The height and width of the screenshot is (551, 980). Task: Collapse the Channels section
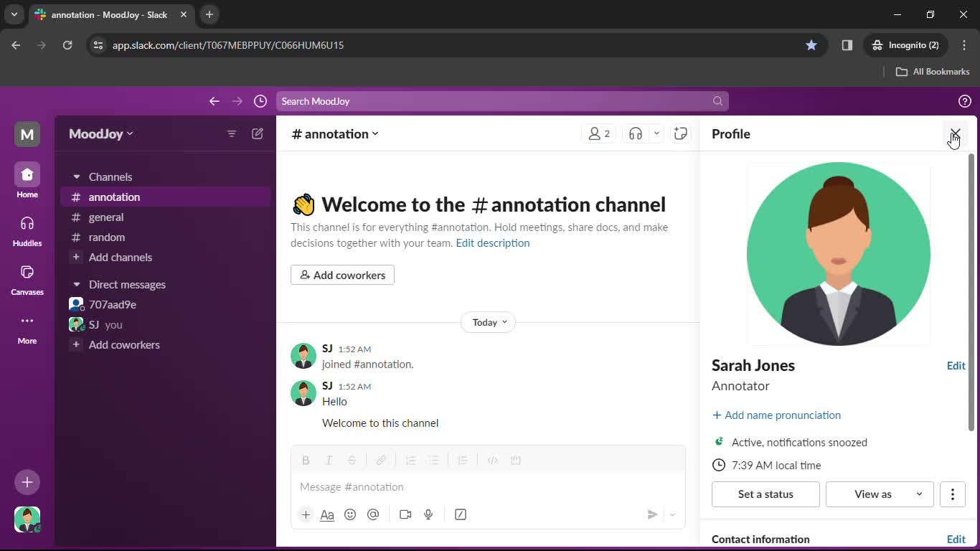tap(77, 176)
